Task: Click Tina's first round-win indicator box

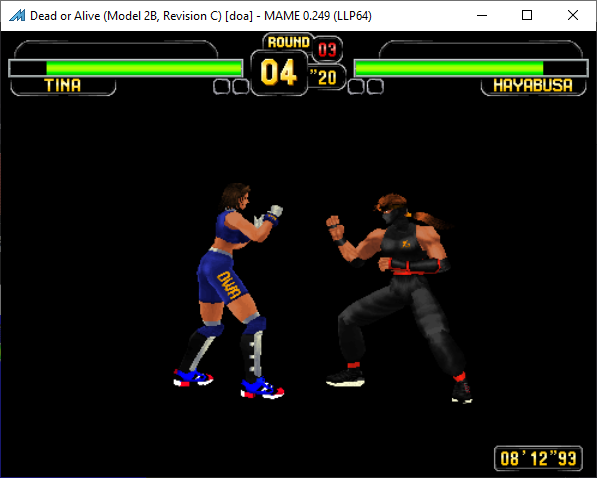Action: coord(221,86)
